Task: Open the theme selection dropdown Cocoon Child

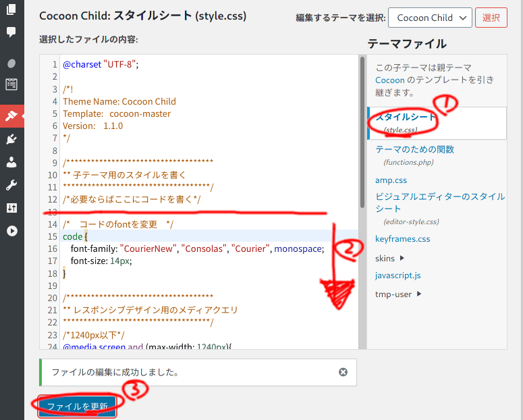Action: [x=430, y=18]
